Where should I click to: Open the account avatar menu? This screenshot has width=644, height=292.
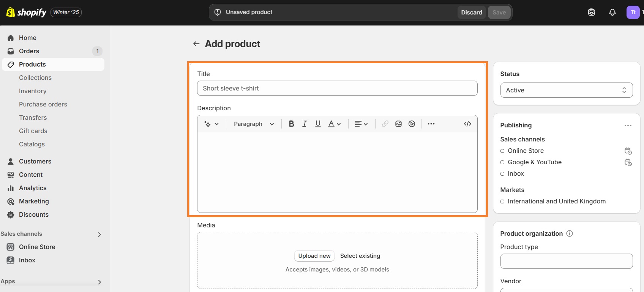tap(633, 12)
